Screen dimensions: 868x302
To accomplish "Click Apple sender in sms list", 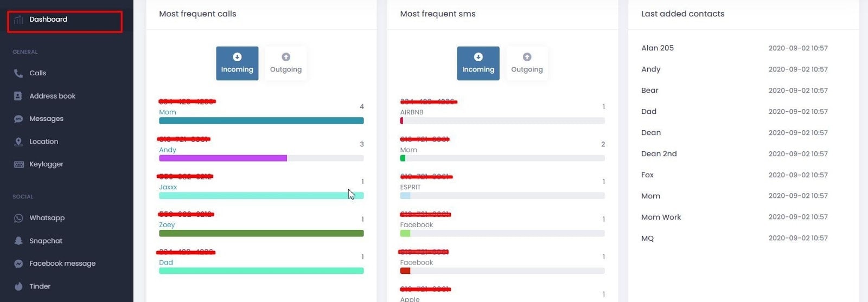I will [x=410, y=299].
